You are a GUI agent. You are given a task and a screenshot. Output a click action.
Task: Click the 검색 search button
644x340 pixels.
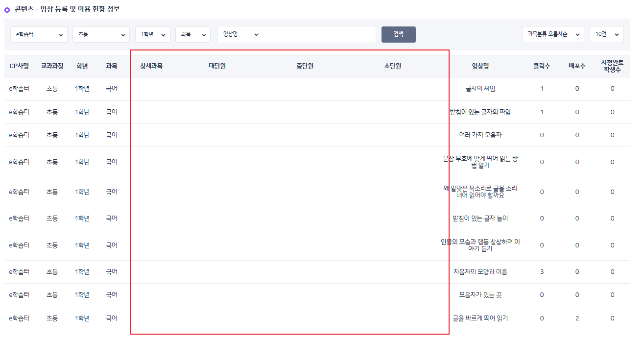pos(398,34)
